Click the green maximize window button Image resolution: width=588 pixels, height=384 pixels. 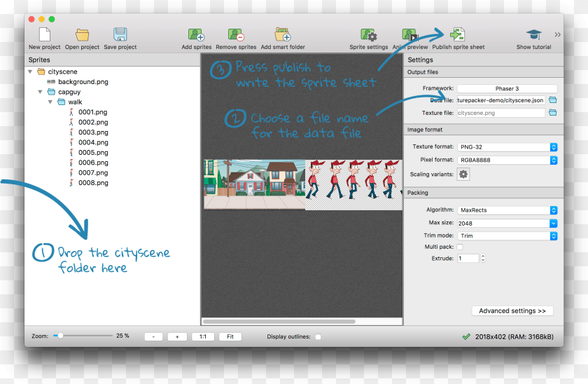(52, 19)
